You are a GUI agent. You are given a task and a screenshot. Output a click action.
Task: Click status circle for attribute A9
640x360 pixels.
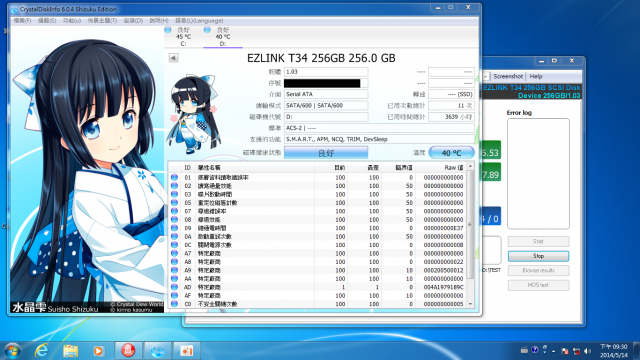click(x=174, y=270)
